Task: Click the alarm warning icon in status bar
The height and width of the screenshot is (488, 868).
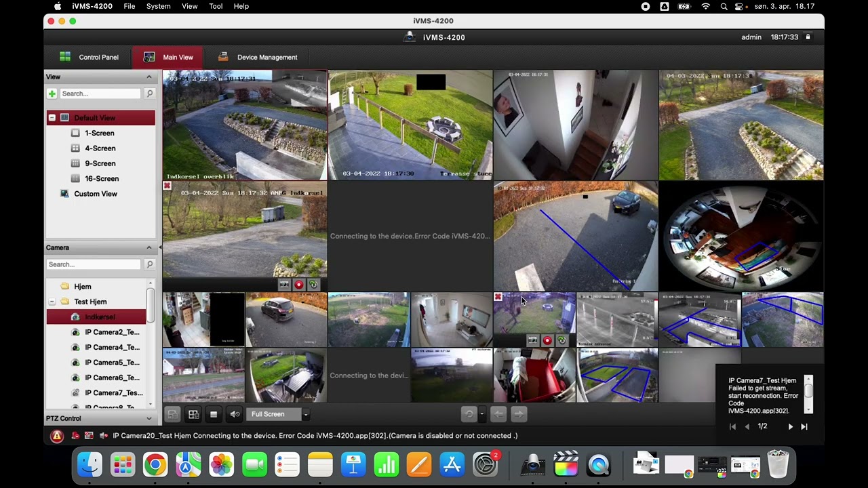Action: pos(57,436)
